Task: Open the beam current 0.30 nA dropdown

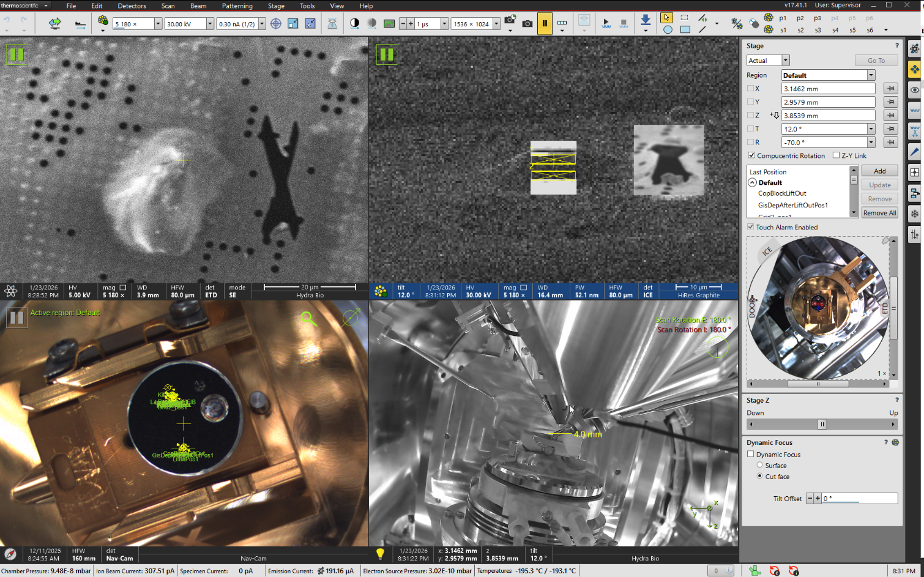Action: 262,24
